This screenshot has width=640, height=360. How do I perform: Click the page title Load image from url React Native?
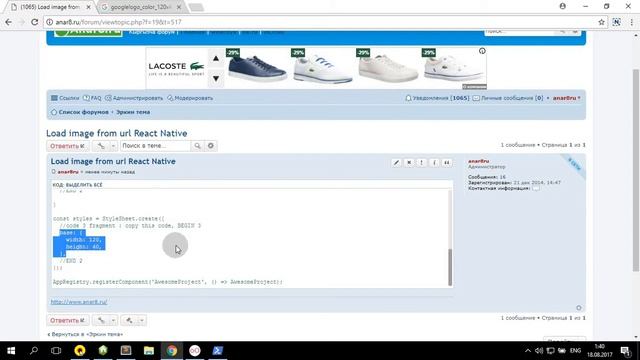pos(117,133)
